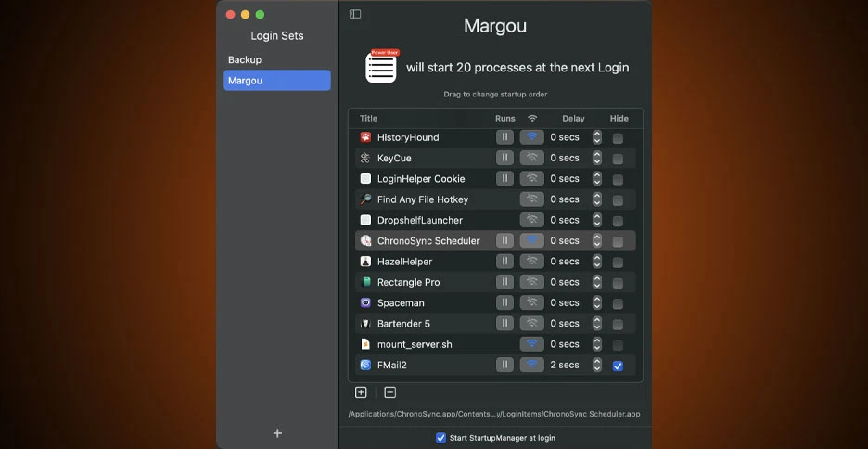
Task: Toggle the sidebar with the toolbar icon
Action: [x=355, y=14]
